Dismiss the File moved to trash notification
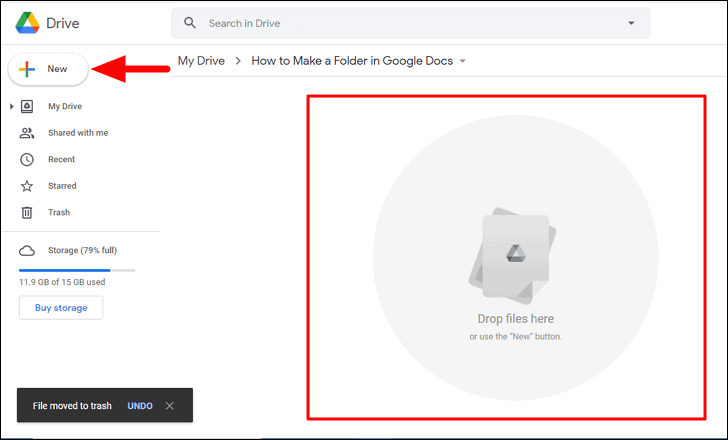This screenshot has height=440, width=728. (x=169, y=406)
